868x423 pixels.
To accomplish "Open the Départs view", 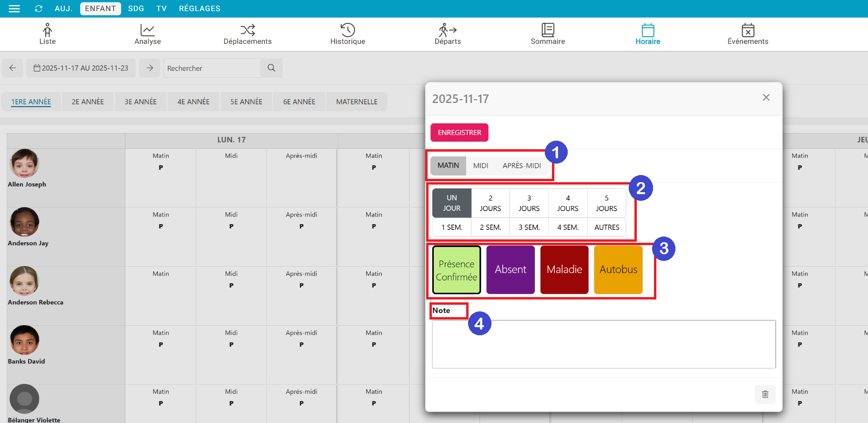I will click(448, 34).
